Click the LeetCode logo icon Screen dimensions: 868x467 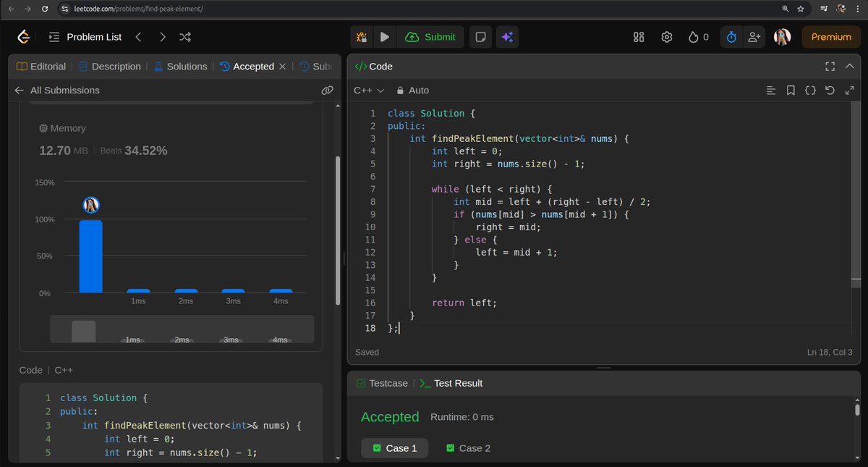23,37
